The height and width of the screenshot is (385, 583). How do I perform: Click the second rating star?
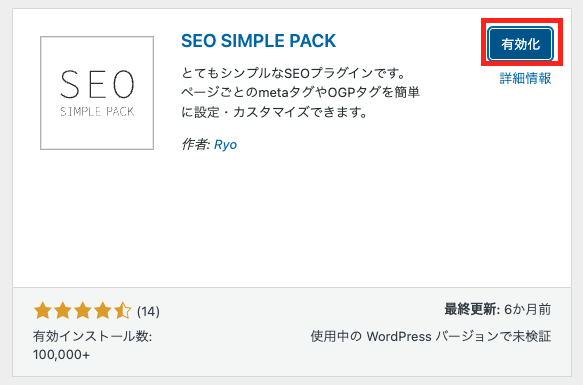[63, 311]
